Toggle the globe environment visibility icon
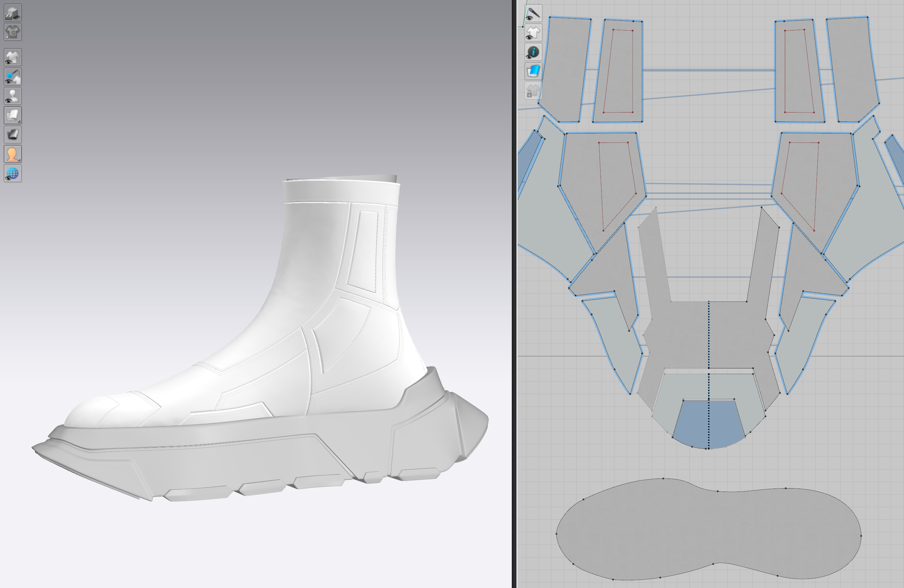This screenshot has width=904, height=588. tap(13, 173)
